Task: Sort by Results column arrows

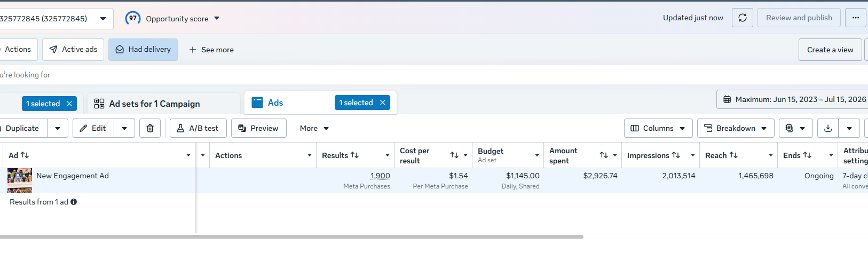Action: tap(355, 155)
